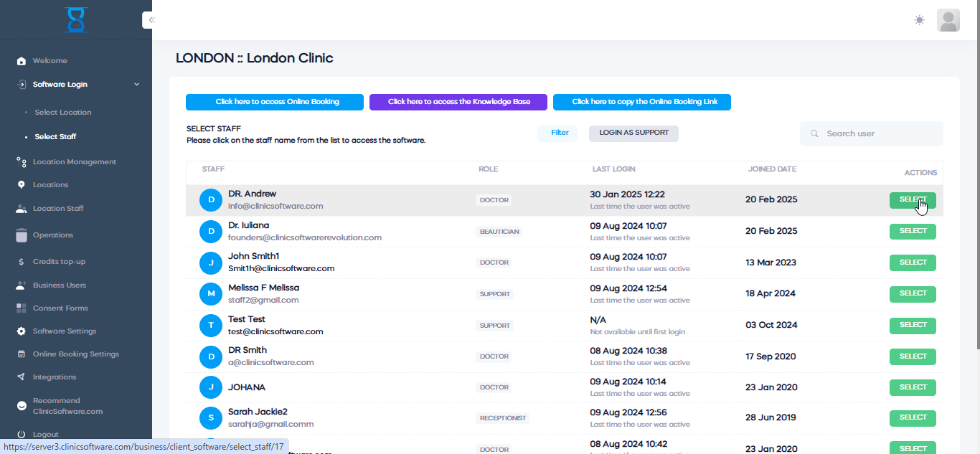Viewport: 980px width, 454px height.
Task: Click here to copy the Online Booking Link
Action: click(x=641, y=102)
